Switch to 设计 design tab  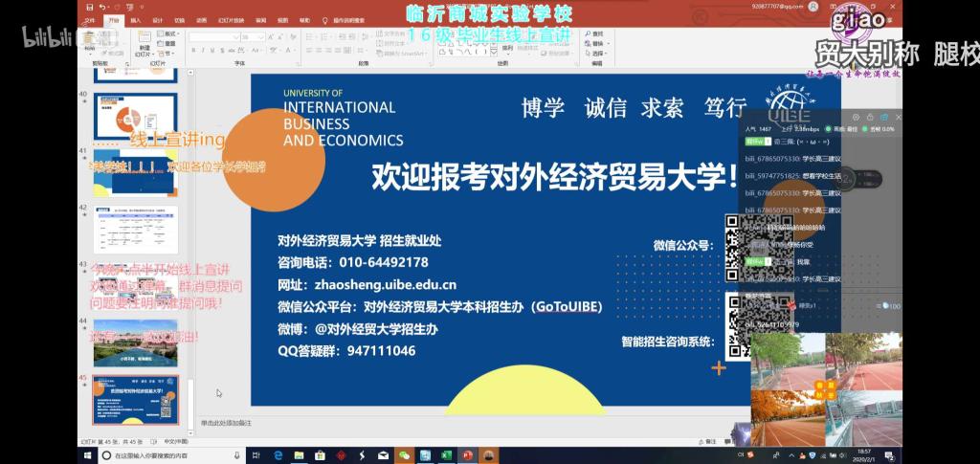pyautogui.click(x=158, y=21)
